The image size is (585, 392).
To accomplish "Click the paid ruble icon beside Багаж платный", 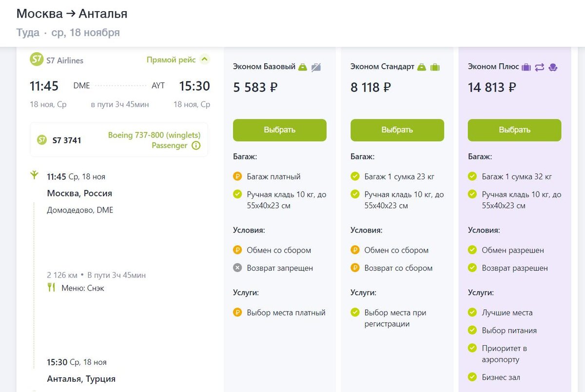I will [237, 176].
